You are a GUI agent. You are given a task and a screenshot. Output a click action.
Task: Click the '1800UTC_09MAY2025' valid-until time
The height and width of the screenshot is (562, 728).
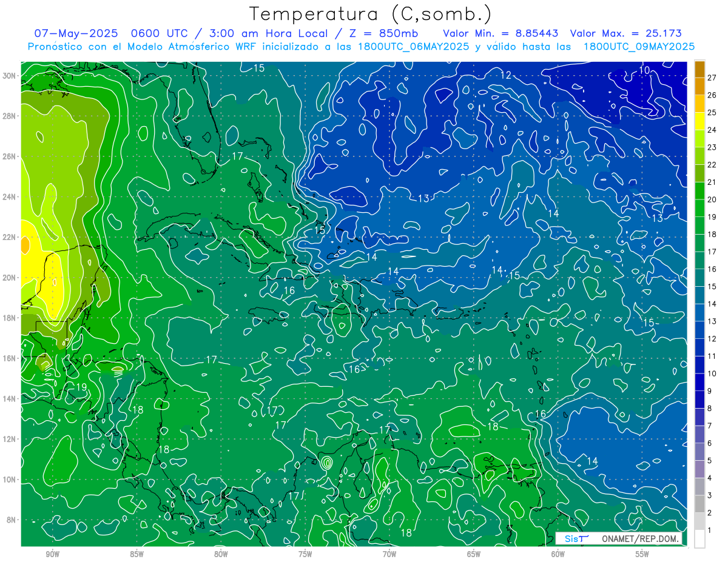(639, 47)
